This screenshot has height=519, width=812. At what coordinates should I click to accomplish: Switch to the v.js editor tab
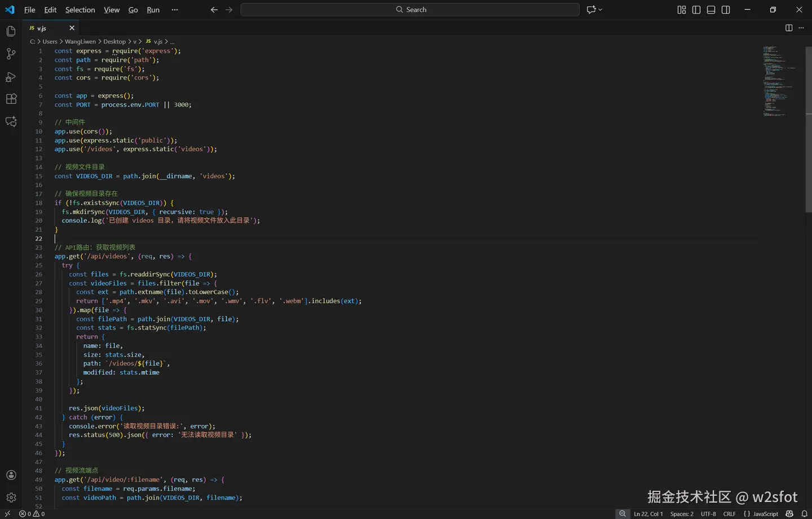pos(42,28)
